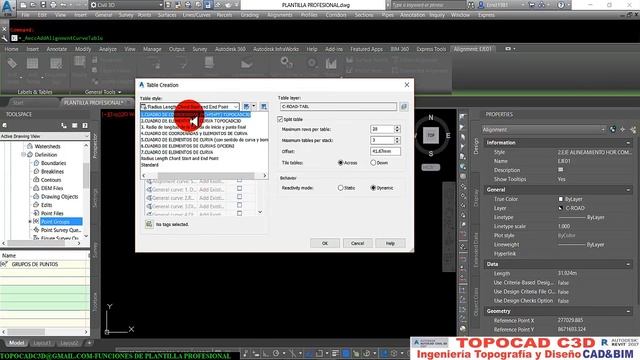This screenshot has height=360, width=640.
Task: Select the first highlighted style list entry
Action: tap(196, 115)
